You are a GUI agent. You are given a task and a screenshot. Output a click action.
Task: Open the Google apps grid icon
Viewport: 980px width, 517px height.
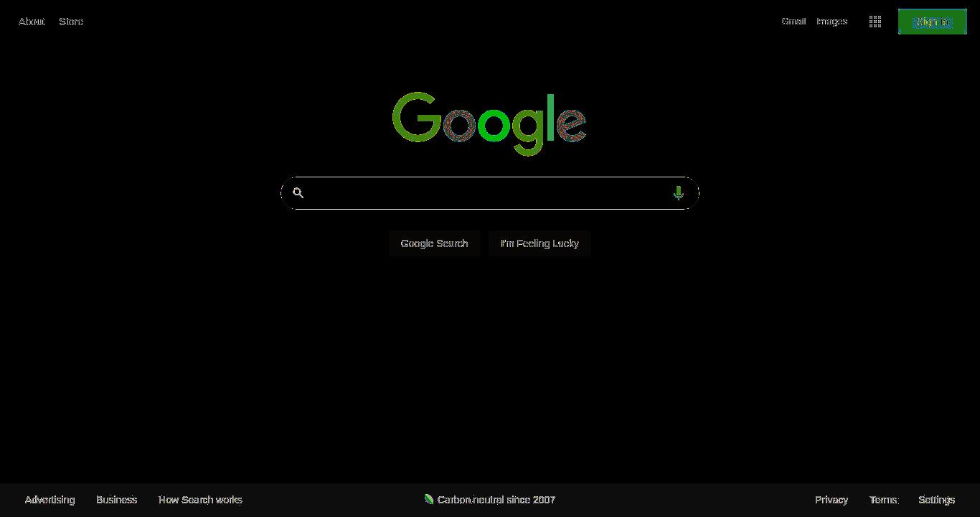(x=875, y=22)
